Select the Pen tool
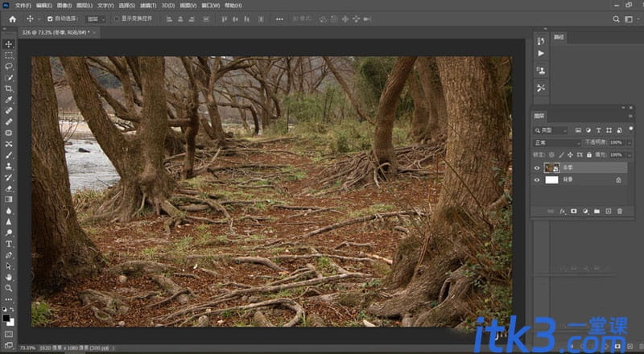The image size is (644, 354). (9, 255)
